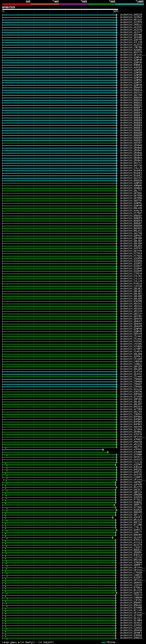This screenshot has width=146, height=644.
Task: Select the UniRef100_A6YT94 label
Action: [x=131, y=251]
